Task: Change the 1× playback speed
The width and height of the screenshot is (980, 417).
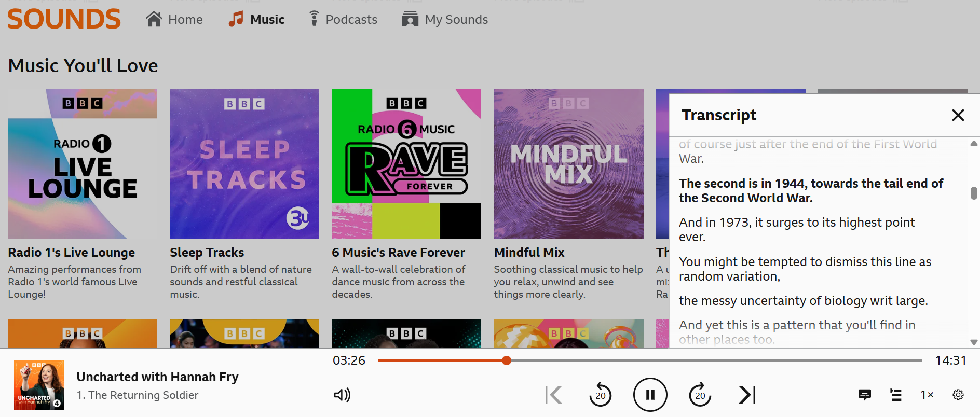Action: click(x=927, y=395)
